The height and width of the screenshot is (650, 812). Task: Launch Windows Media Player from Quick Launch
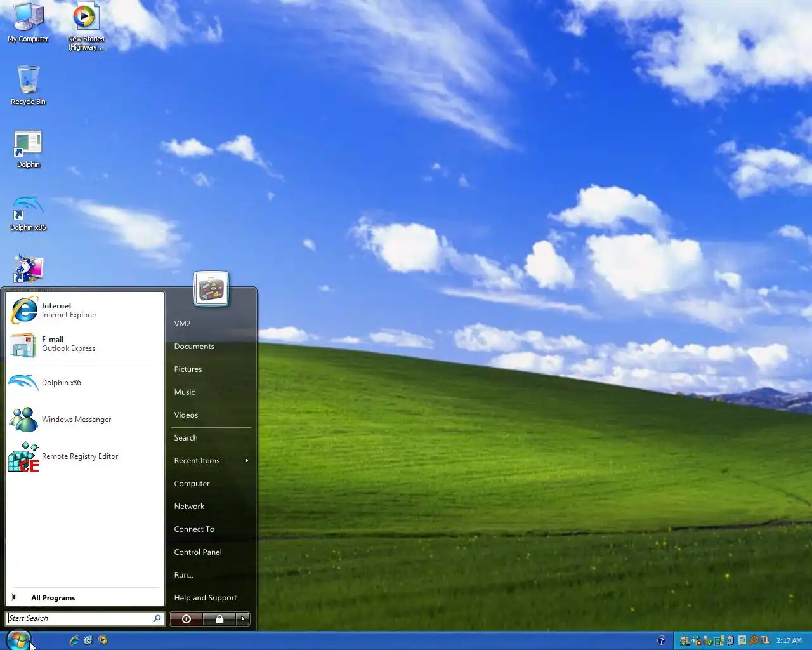[103, 640]
